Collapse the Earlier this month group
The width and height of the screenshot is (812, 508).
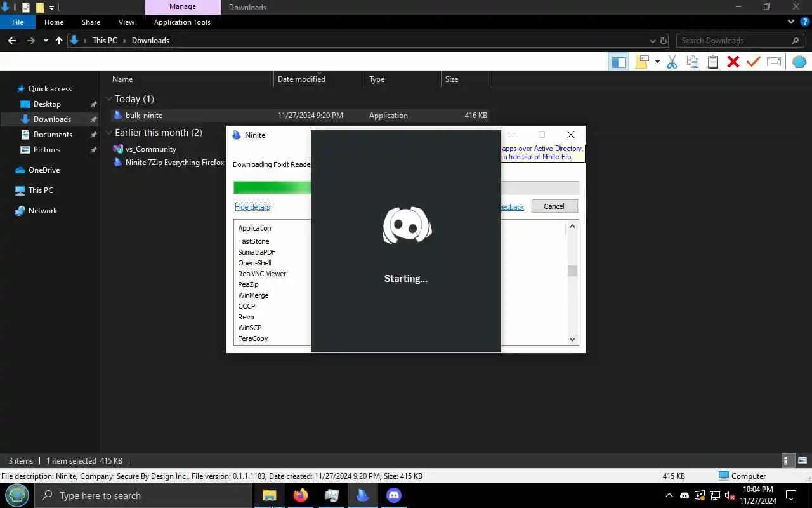(108, 133)
